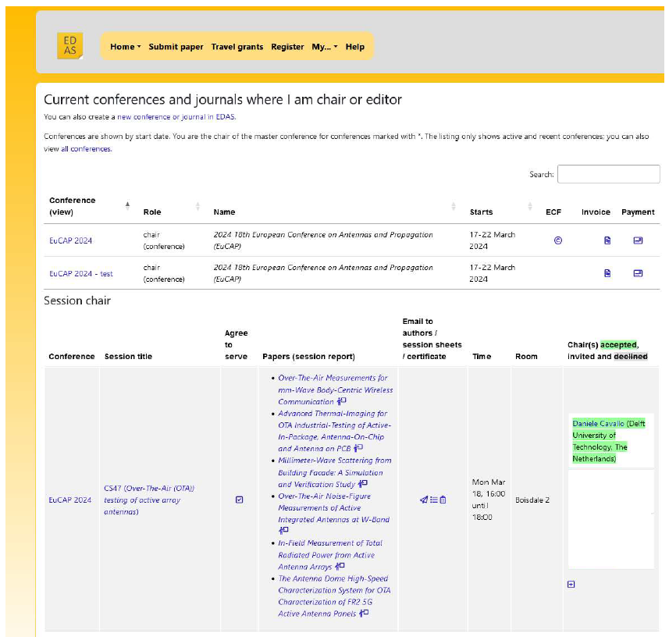Image resolution: width=669 pixels, height=644 pixels.
Task: Click the EDAS logo icon
Action: (69, 46)
